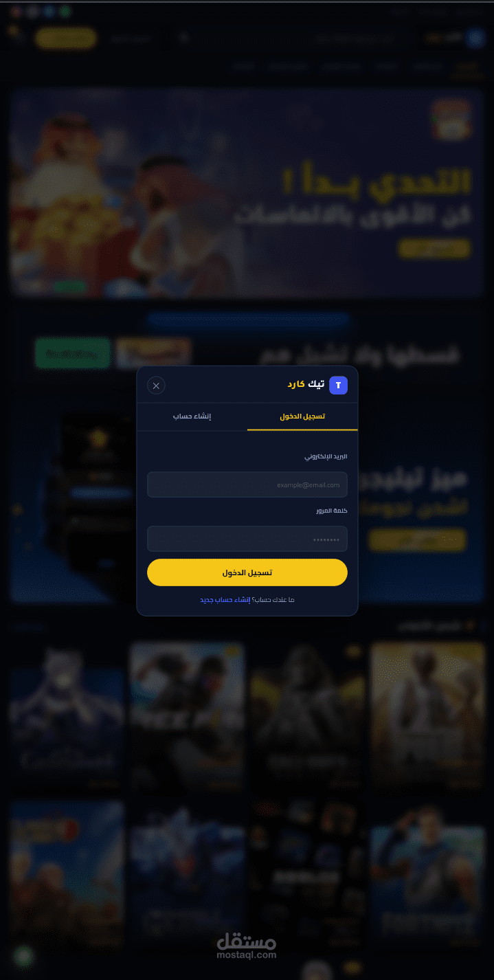Close the login dialog with the X icon
The height and width of the screenshot is (980, 494).
pyautogui.click(x=156, y=386)
